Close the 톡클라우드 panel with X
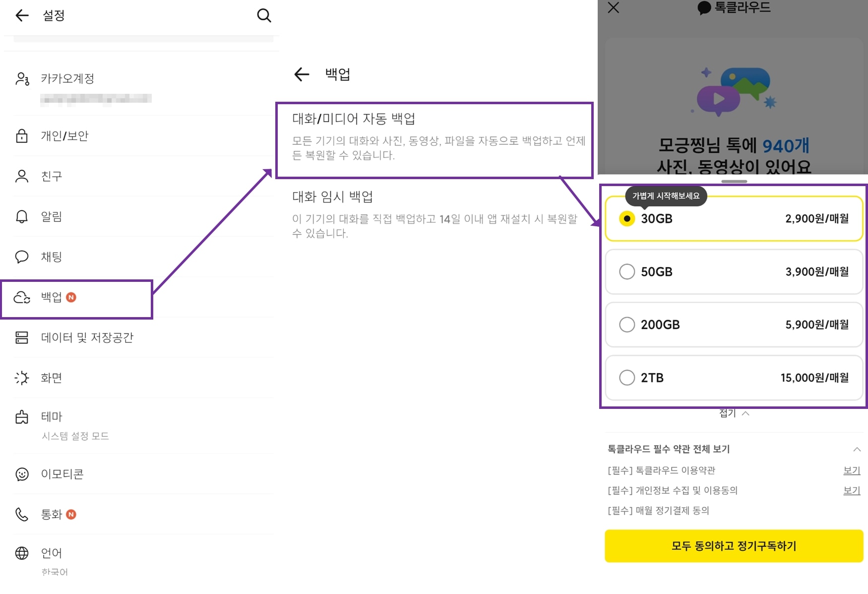The image size is (868, 594). coord(614,7)
